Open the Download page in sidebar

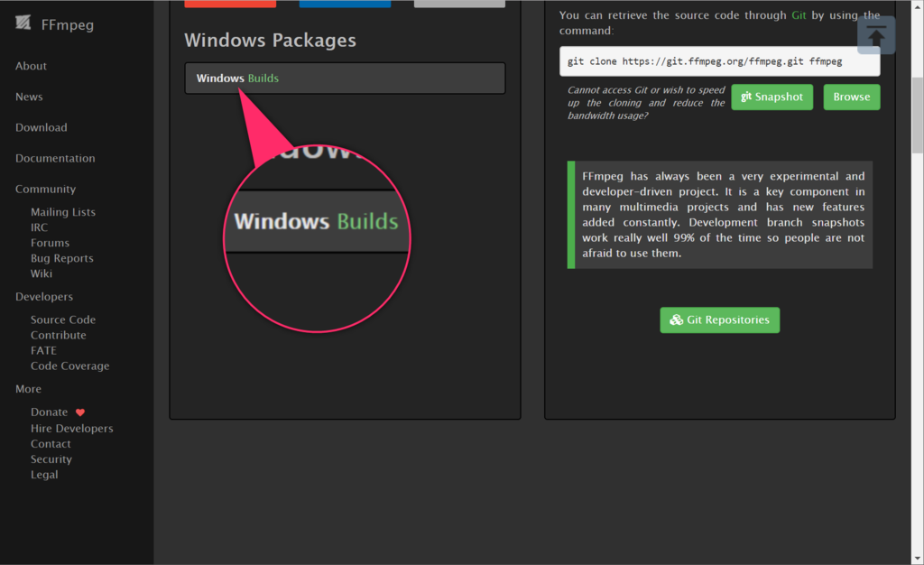[42, 127]
